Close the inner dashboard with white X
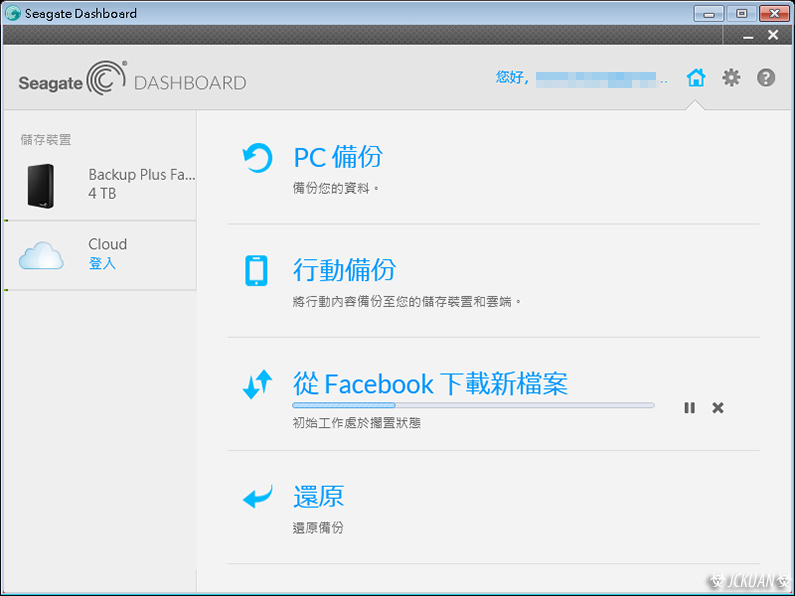Screen dimensions: 795x596 coord(773,34)
